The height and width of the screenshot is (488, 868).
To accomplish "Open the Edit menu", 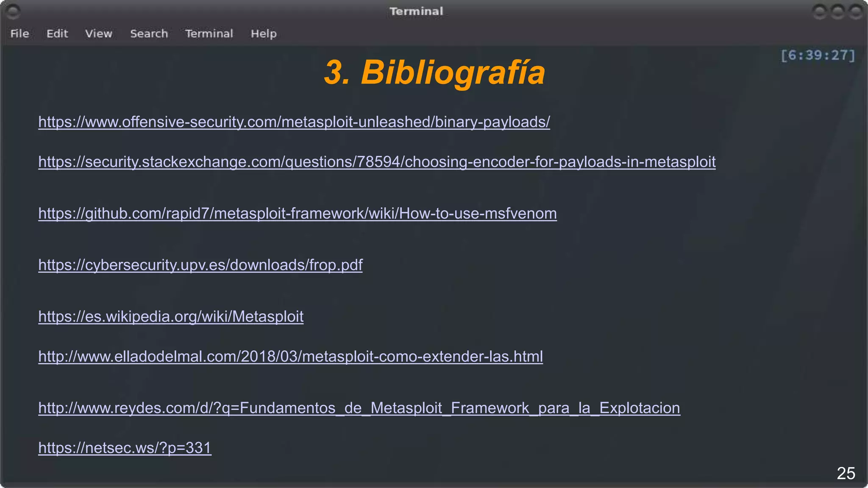I will click(x=57, y=33).
